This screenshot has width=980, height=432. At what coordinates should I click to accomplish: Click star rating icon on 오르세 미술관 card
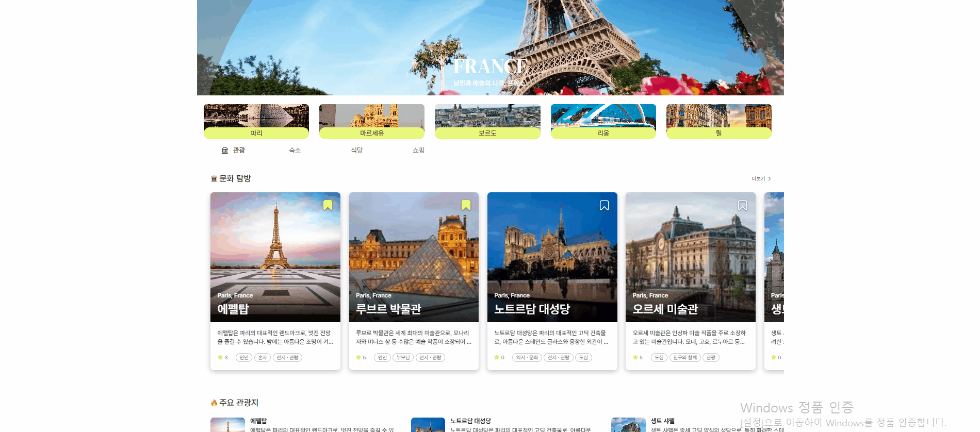635,357
